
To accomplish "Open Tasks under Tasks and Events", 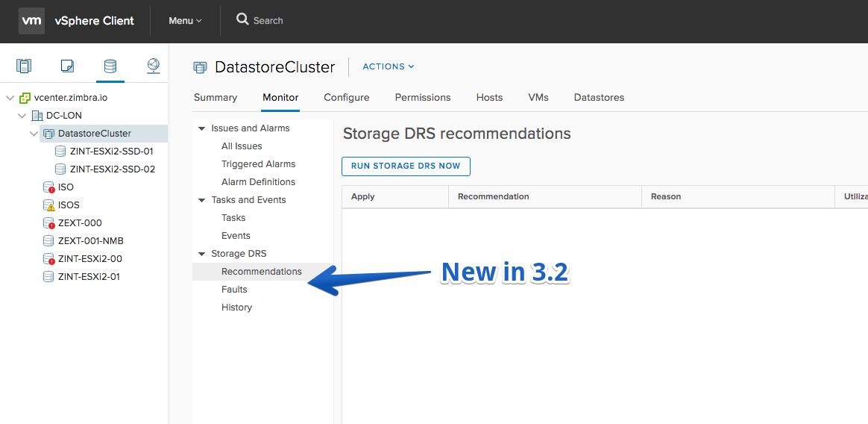I will 233,218.
